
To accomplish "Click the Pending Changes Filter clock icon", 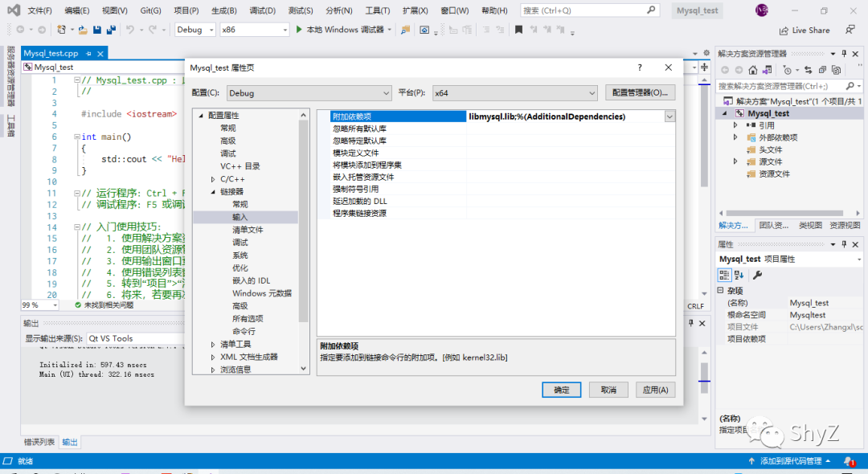I will click(787, 70).
